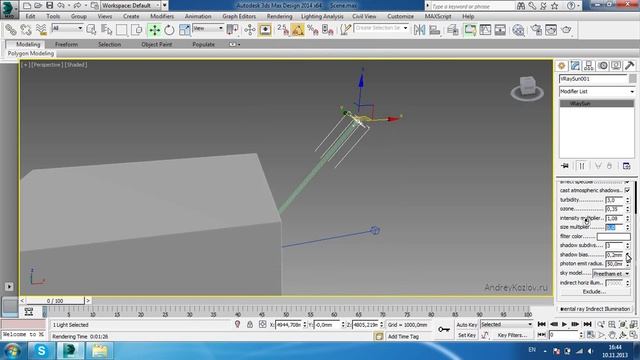Go to End frame playback button
The width and height of the screenshot is (640, 360).
pyautogui.click(x=588, y=324)
